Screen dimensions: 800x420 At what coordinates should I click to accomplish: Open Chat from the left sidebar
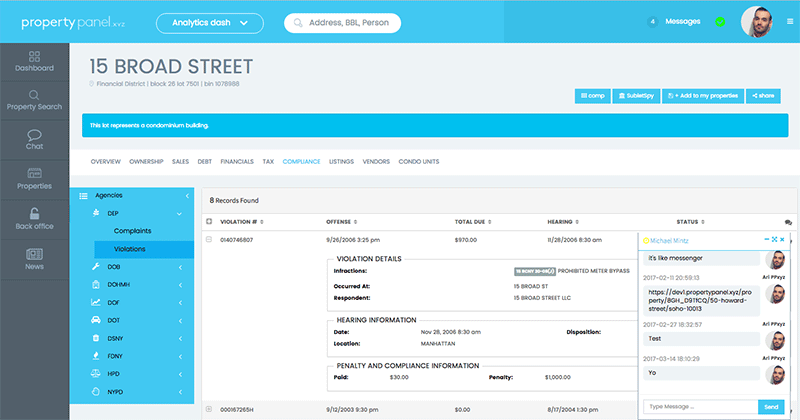click(34, 140)
